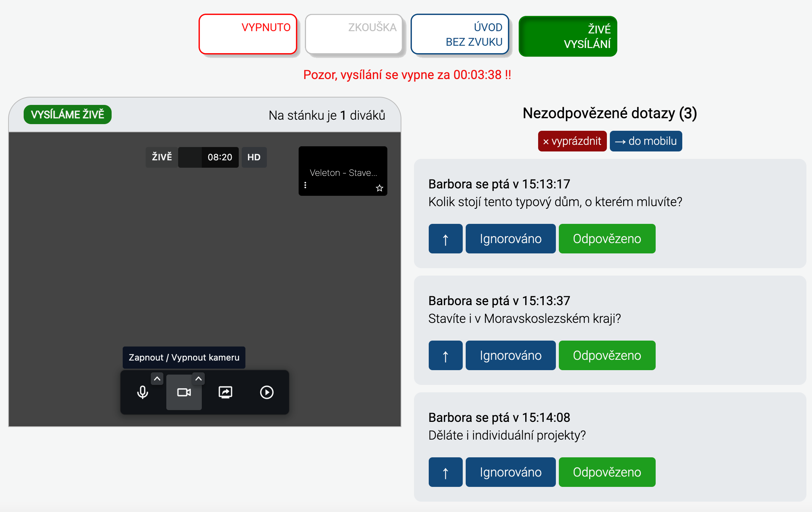Move Moravskoslezském question up with arrow
This screenshot has width=812, height=512.
(445, 355)
